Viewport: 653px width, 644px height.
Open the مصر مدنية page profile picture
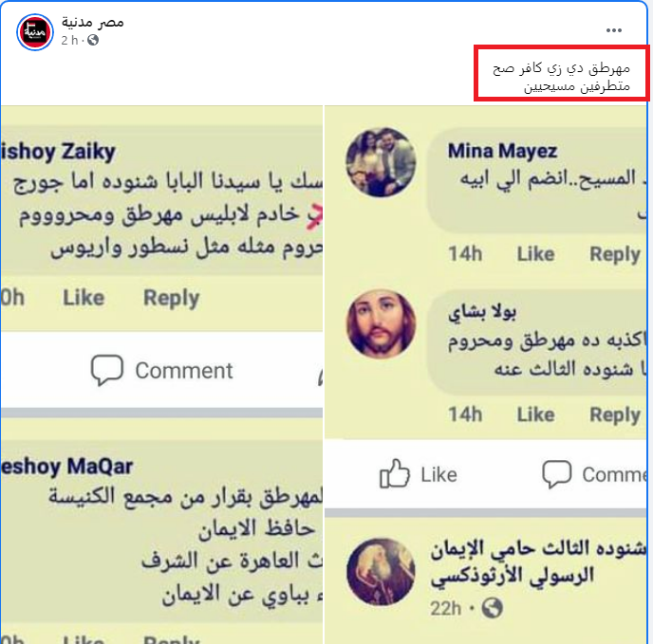tap(35, 32)
